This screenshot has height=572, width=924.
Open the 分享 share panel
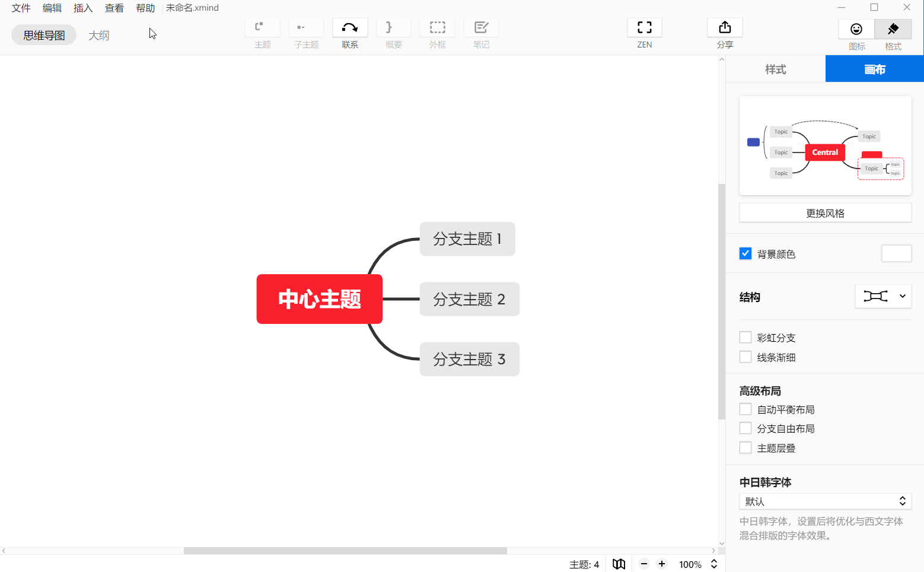[x=725, y=33]
